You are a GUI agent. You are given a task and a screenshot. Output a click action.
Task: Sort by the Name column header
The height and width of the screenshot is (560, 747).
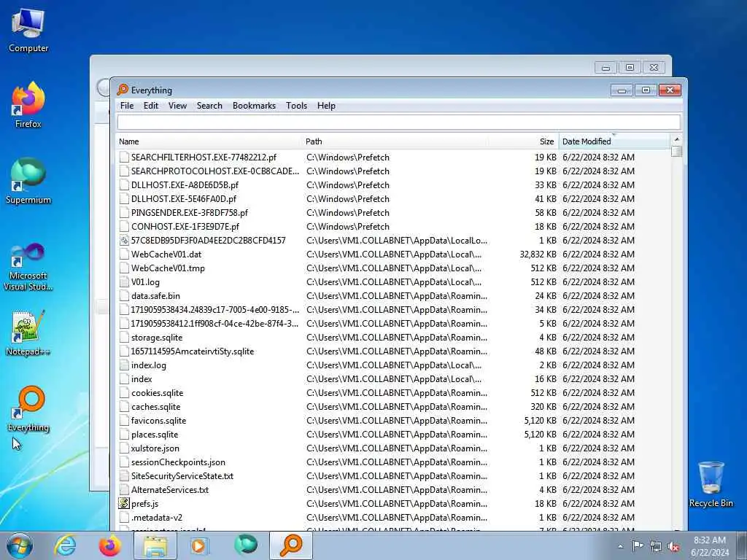coord(209,141)
